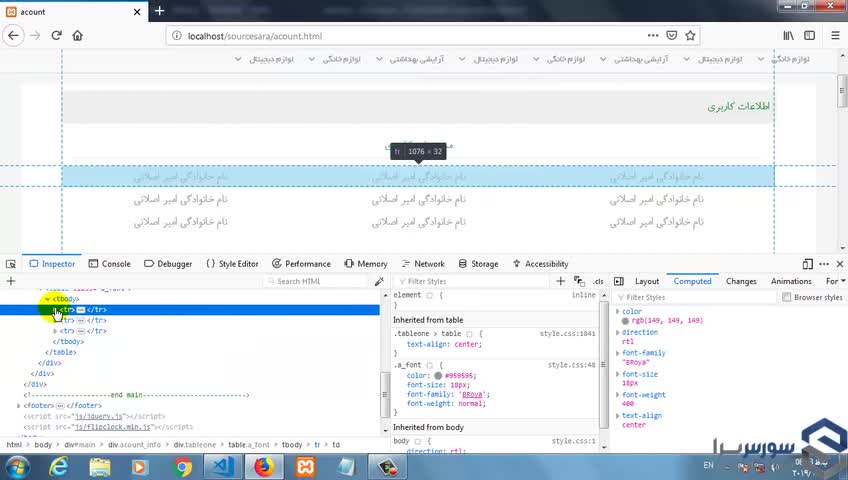The image size is (848, 480).
Task: Open the overflow sidebar tabs dropdown arrow
Action: [x=843, y=281]
